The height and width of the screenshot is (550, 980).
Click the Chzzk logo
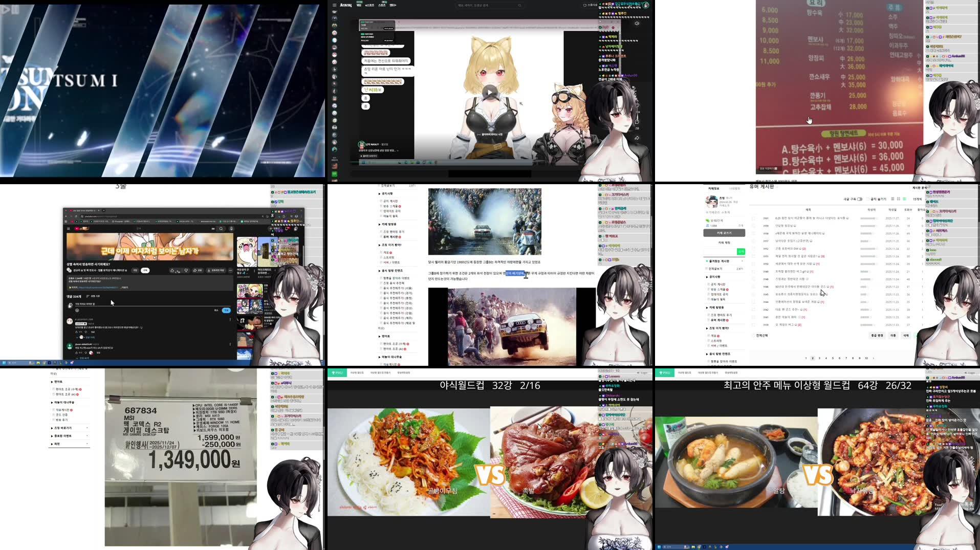click(346, 5)
